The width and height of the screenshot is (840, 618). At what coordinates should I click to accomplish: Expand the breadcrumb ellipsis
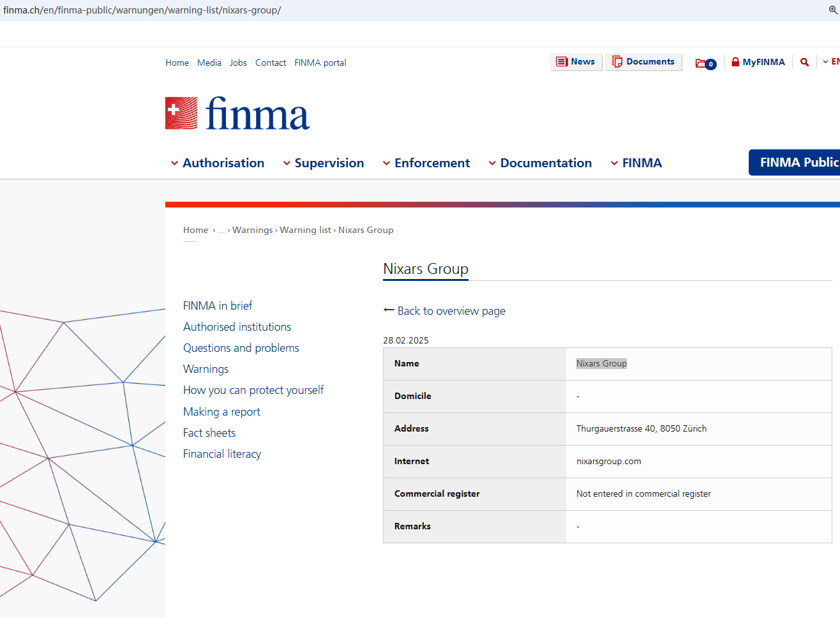tap(221, 230)
